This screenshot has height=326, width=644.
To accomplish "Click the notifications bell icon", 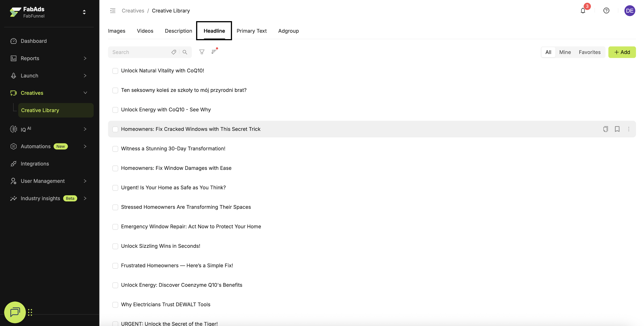I will tap(583, 11).
